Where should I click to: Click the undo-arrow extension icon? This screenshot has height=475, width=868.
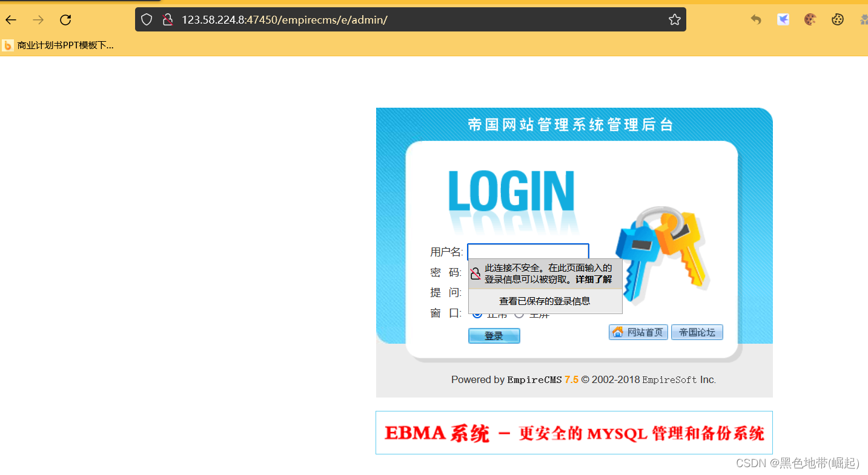(755, 19)
